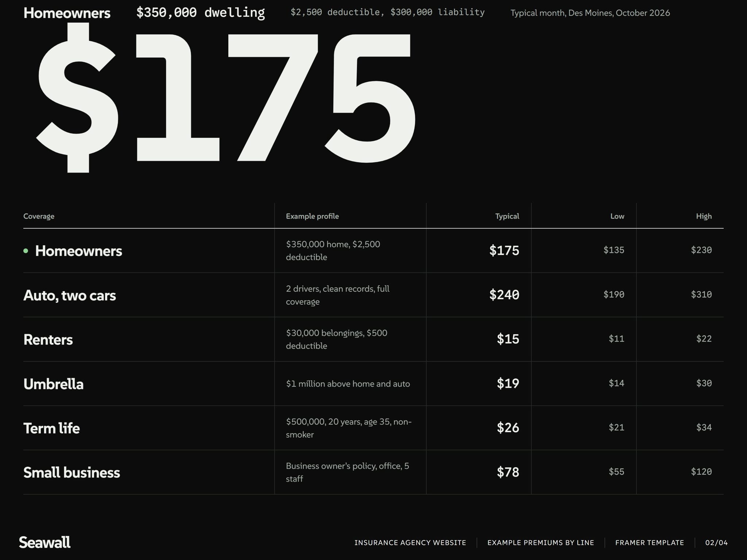Click the $11 low value for Renters
Image resolution: width=747 pixels, height=560 pixels.
[x=616, y=339]
